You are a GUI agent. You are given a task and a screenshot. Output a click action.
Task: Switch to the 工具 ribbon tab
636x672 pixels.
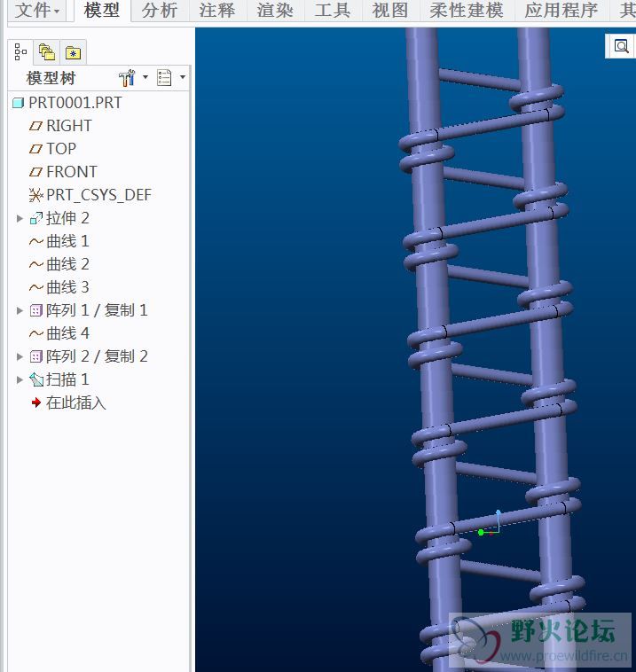(x=333, y=11)
